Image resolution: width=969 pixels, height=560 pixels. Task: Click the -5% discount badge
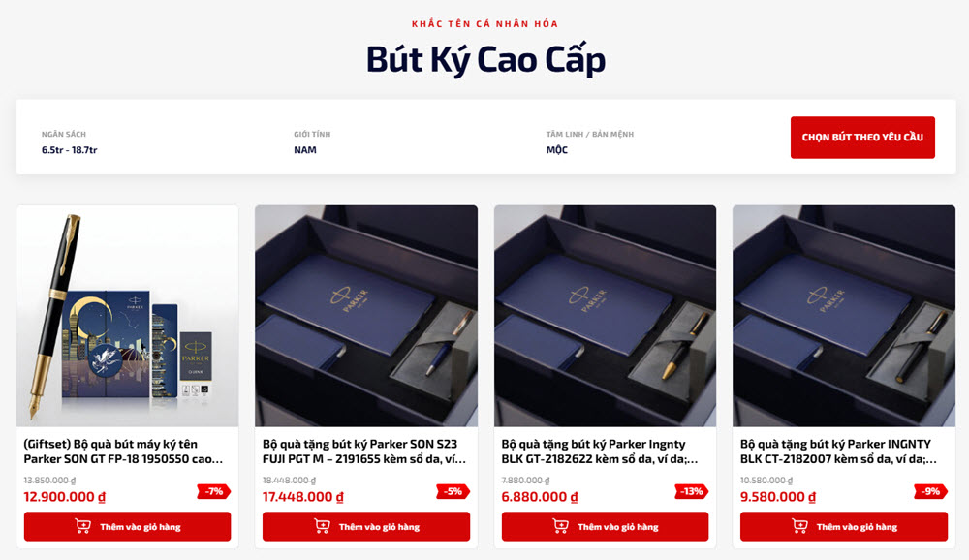pyautogui.click(x=453, y=491)
